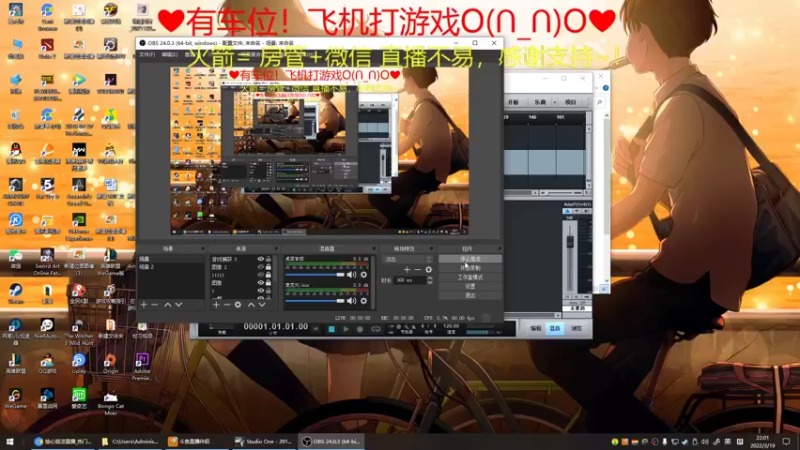800x450 pixels.
Task: Remove the selected scene with minus icon
Action: [x=155, y=305]
